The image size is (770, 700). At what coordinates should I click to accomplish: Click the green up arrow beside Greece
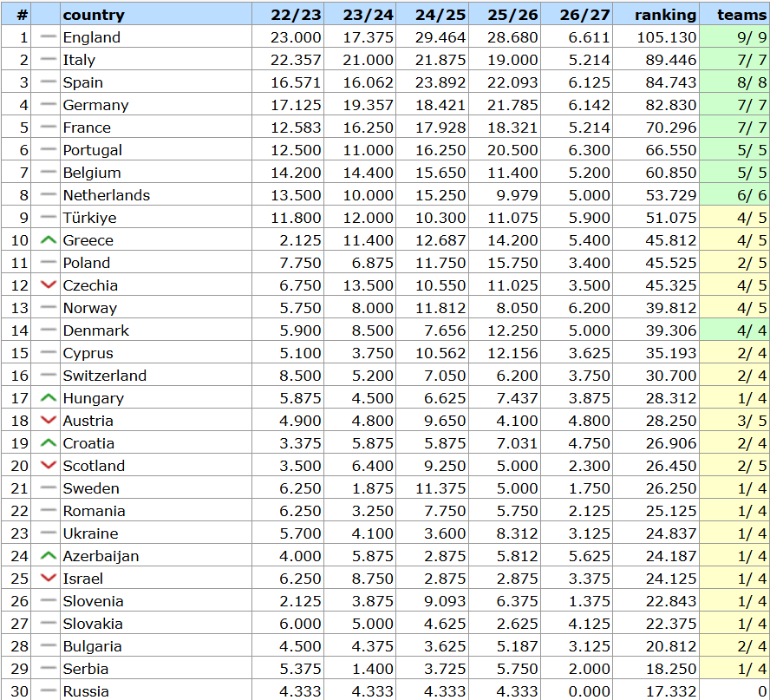tap(49, 240)
